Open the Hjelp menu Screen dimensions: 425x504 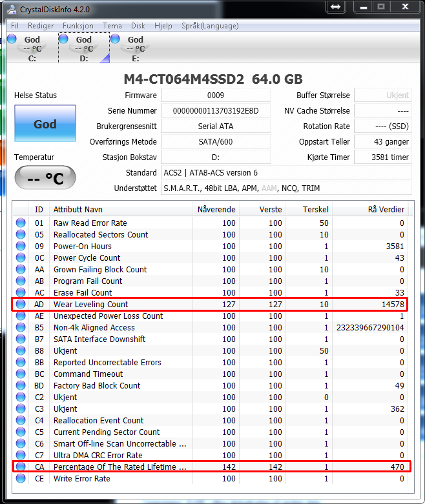163,26
